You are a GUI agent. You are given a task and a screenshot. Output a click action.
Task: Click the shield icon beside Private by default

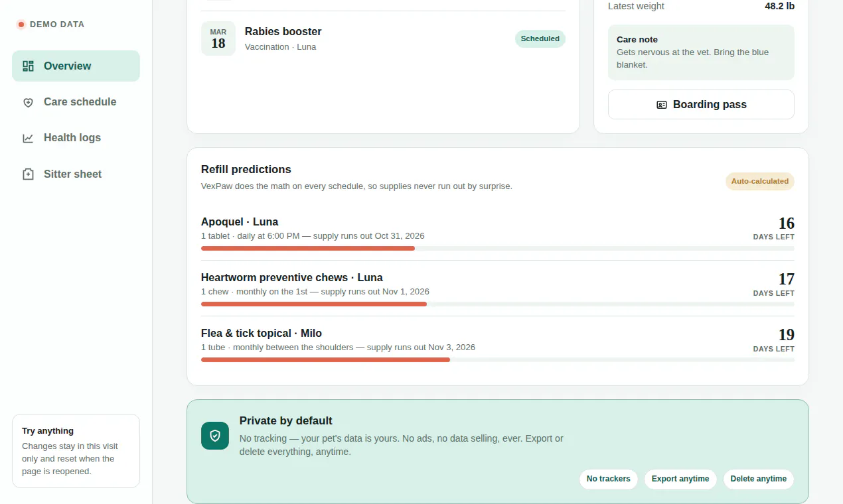(x=215, y=436)
